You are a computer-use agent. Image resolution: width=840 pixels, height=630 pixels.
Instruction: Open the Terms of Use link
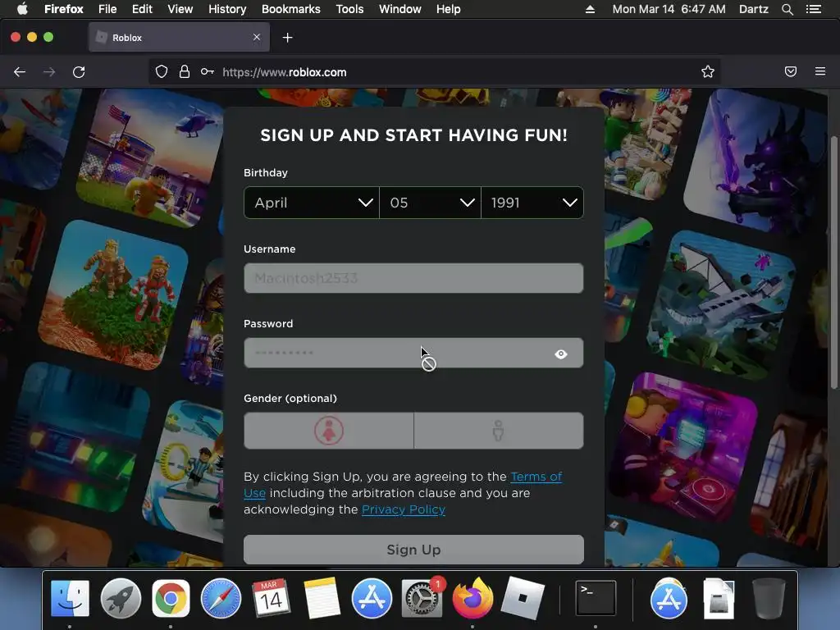point(536,477)
